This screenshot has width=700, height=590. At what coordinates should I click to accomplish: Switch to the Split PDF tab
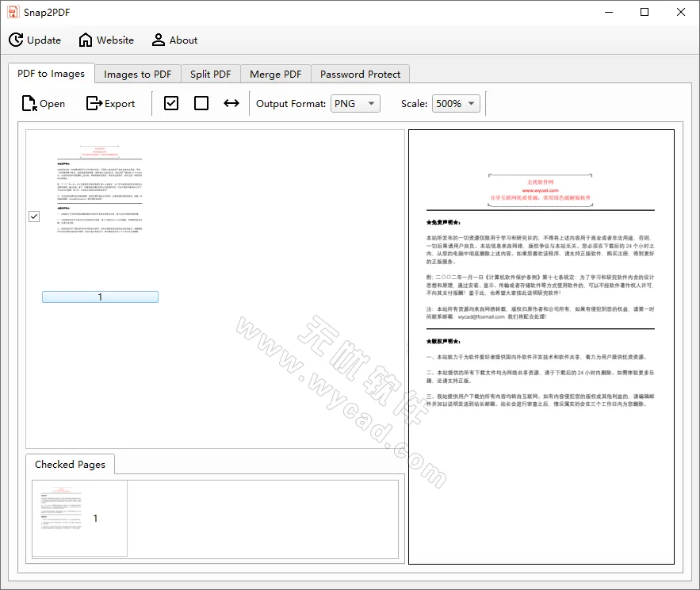pos(210,73)
